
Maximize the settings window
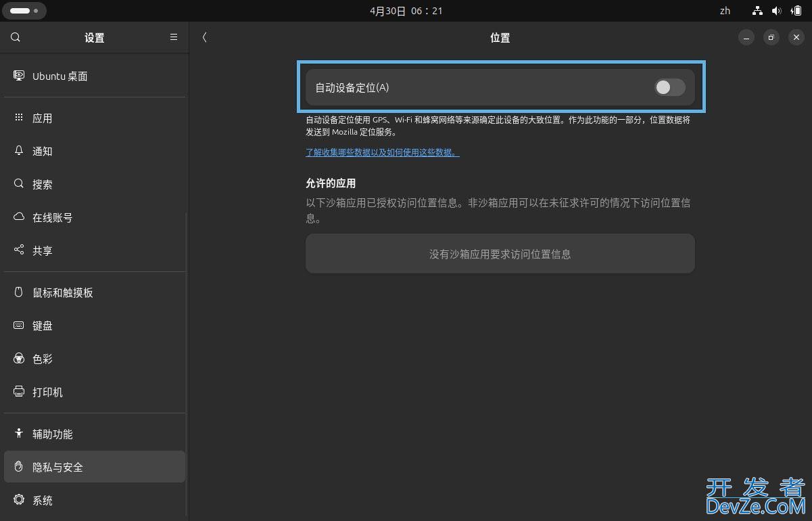tap(771, 38)
